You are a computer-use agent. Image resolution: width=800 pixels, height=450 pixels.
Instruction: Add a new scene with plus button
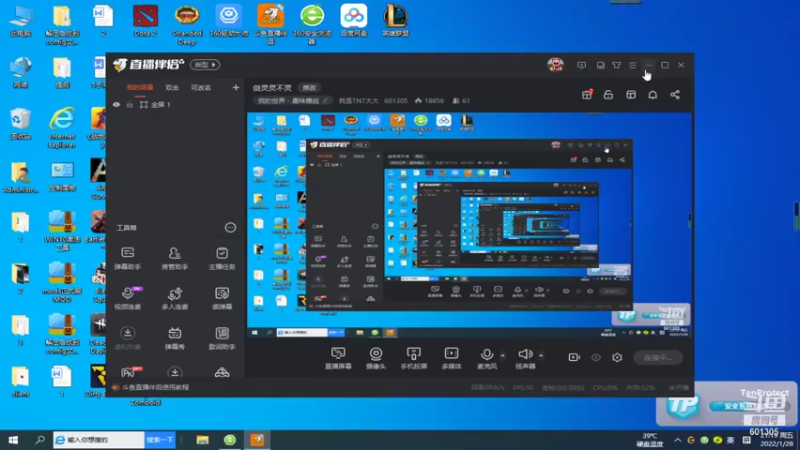click(236, 88)
